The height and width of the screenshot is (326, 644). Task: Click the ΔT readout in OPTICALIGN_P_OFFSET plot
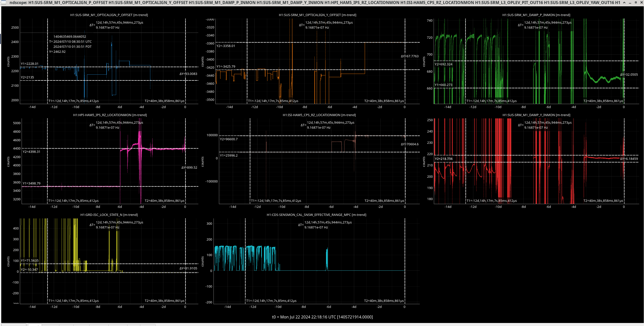click(x=116, y=25)
